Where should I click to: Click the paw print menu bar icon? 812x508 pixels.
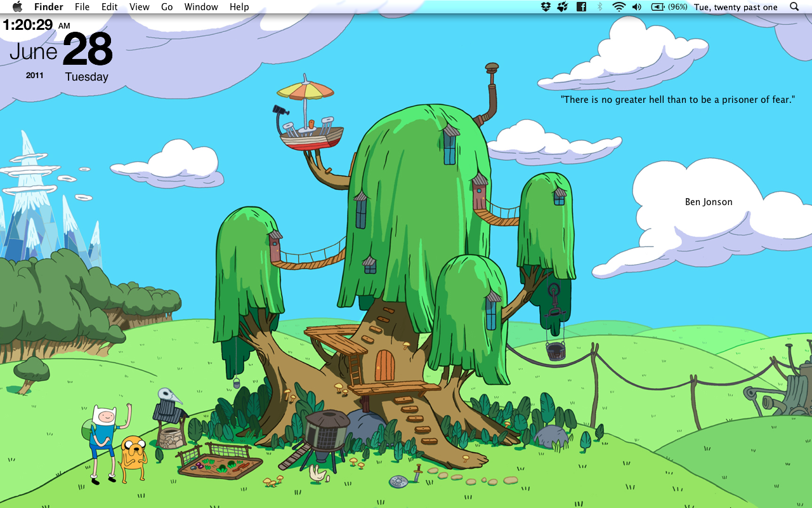[563, 7]
